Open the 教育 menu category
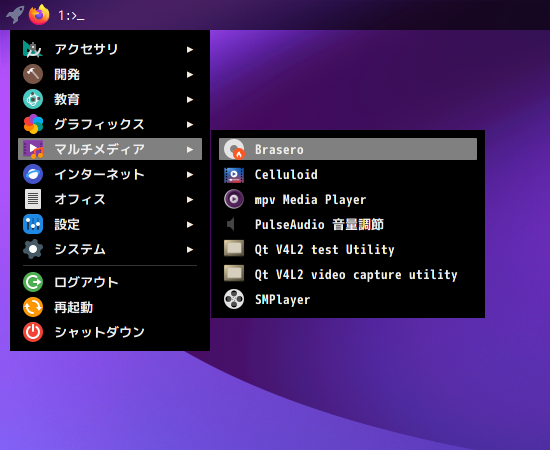Viewport: 550px width, 450px height. pos(110,99)
